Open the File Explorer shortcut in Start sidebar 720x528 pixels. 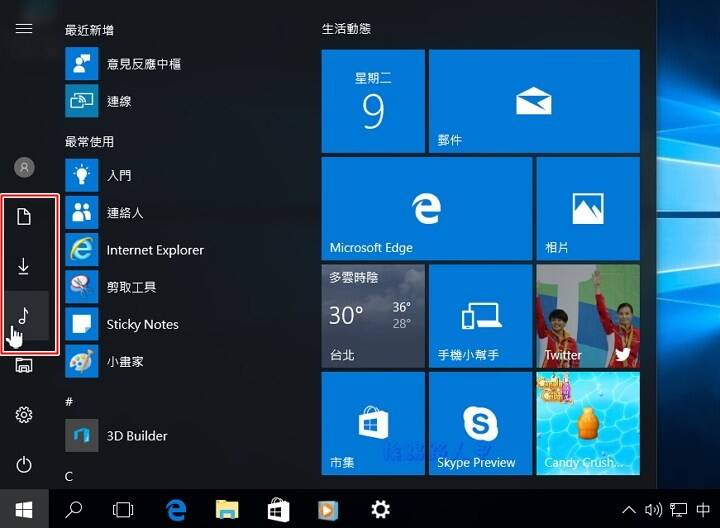tap(24, 365)
